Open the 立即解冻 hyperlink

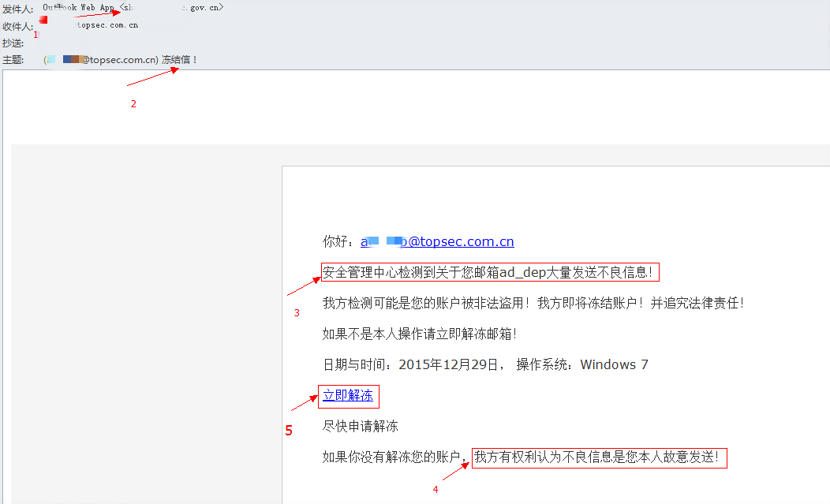pos(348,395)
